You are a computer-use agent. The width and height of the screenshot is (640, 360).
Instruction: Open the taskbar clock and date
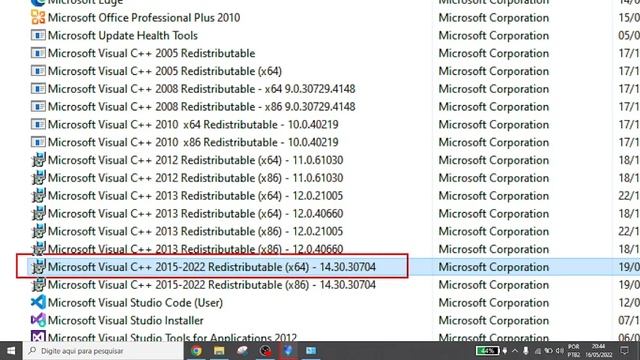(x=599, y=351)
